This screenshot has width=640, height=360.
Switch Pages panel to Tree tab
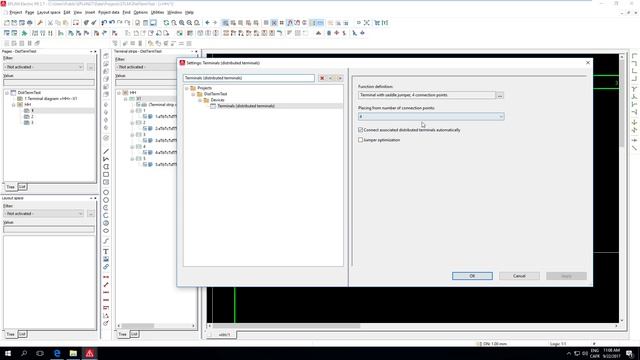[10, 187]
